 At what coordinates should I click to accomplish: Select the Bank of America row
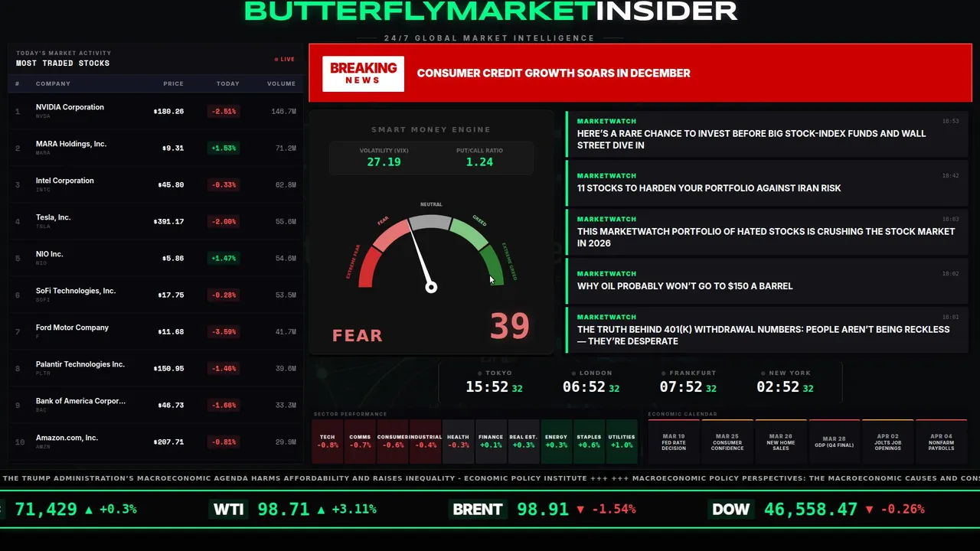[156, 405]
